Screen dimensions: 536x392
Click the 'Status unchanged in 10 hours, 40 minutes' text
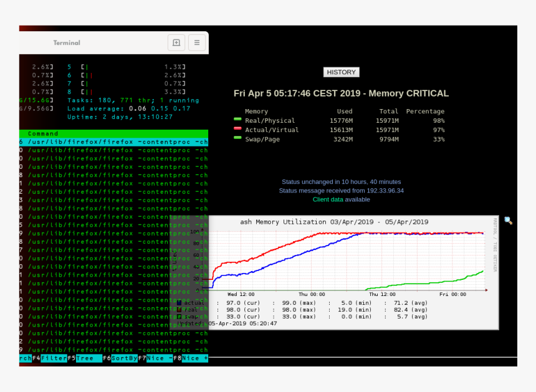coord(341,182)
